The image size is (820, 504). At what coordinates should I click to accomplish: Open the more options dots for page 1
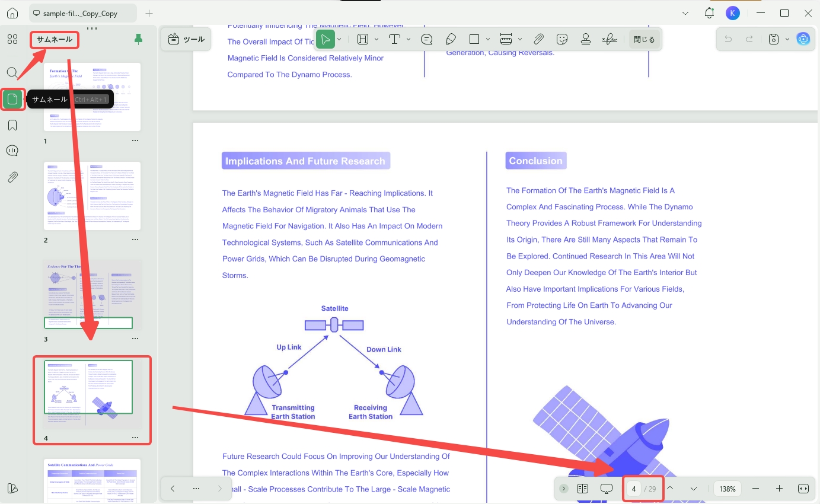pos(135,141)
